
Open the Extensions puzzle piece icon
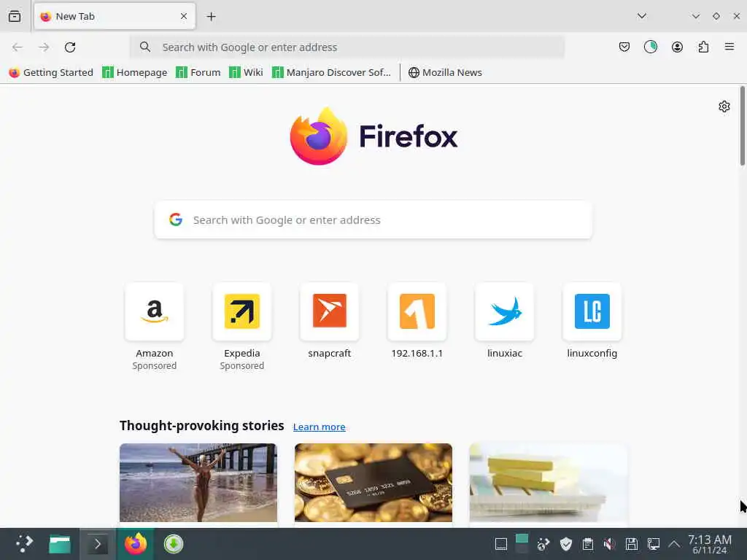click(x=703, y=47)
